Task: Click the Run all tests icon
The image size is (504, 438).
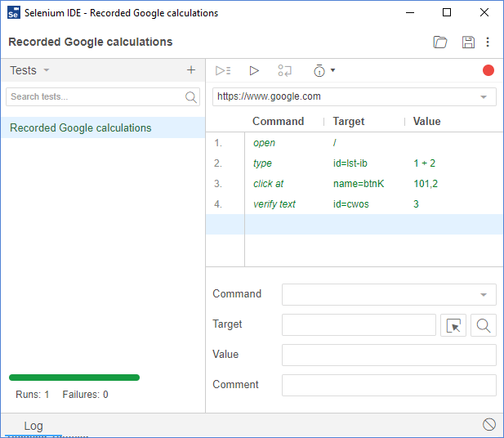Action: (223, 70)
